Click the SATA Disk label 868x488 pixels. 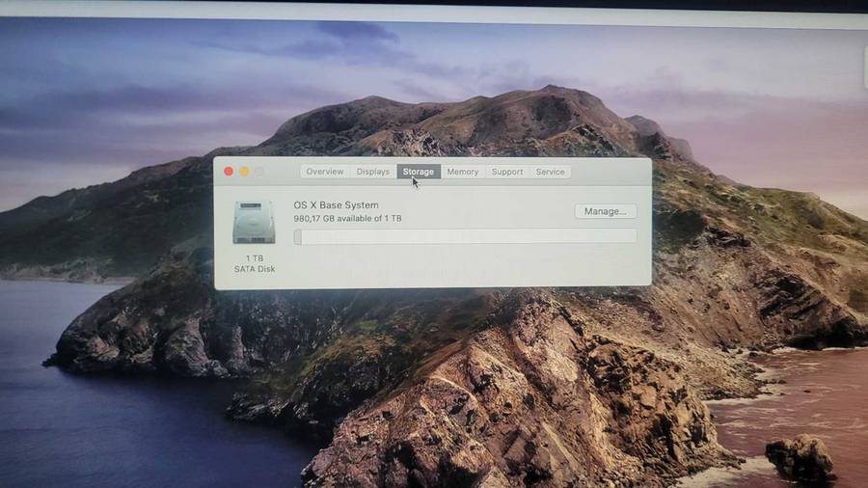pyautogui.click(x=255, y=269)
